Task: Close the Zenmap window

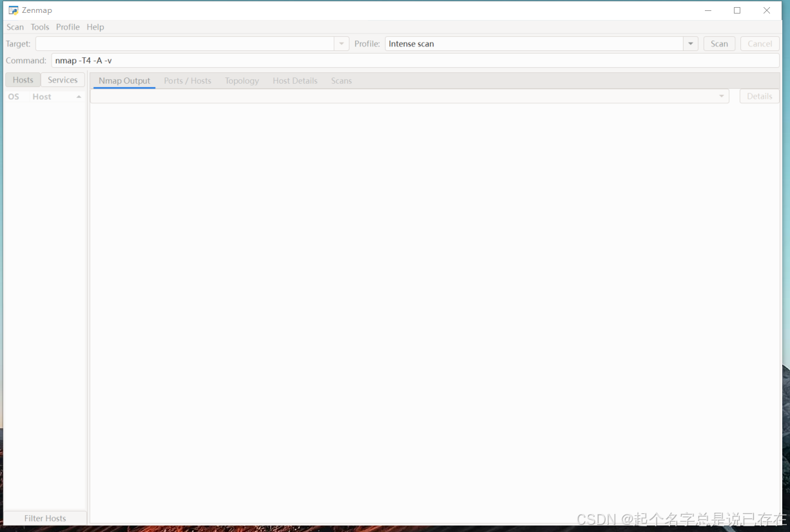Action: pyautogui.click(x=767, y=10)
